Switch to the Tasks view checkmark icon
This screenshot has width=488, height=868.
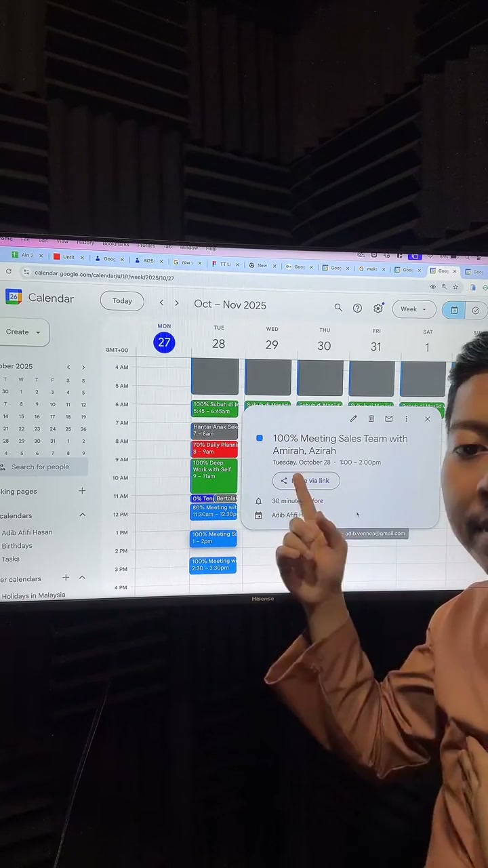pyautogui.click(x=476, y=311)
